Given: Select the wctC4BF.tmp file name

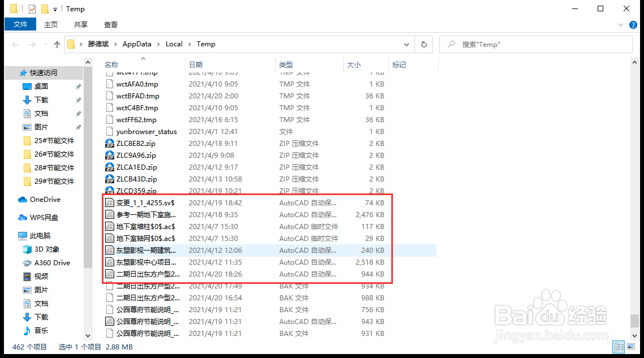Looking at the screenshot, I should click(x=137, y=107).
